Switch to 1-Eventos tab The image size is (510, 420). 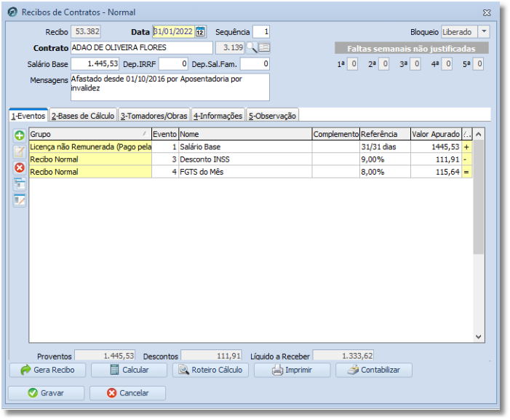point(28,116)
